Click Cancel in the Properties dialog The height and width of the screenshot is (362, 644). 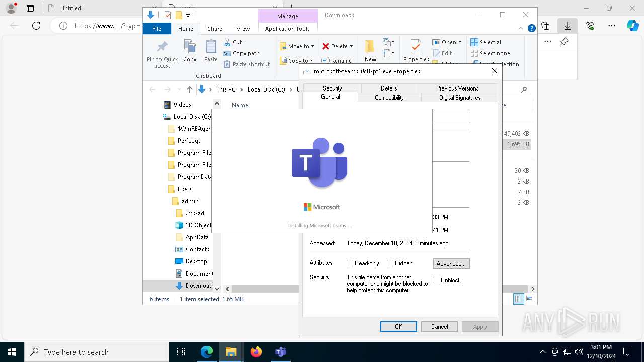pos(439,327)
